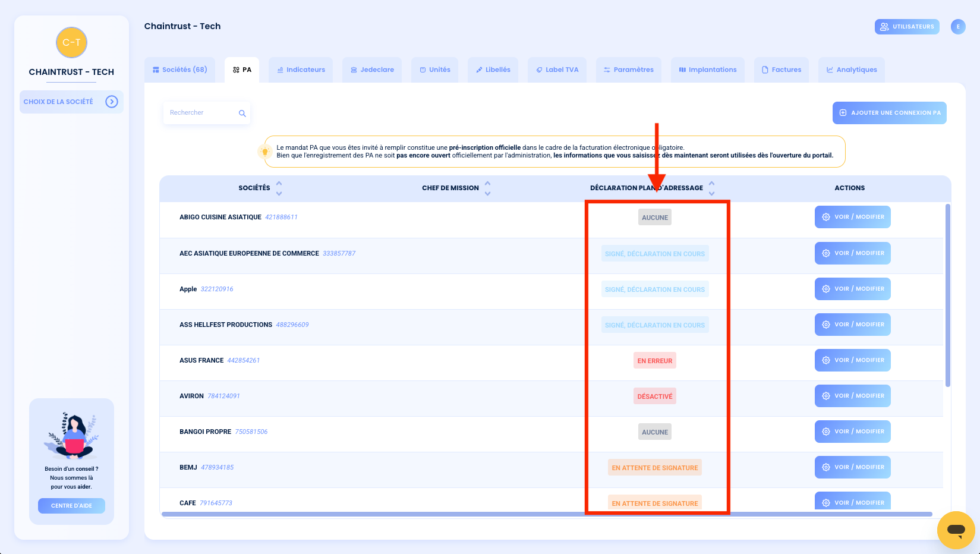Click the DÉSACTIVÉ status badge
Image resolution: width=980 pixels, height=554 pixels.
pos(655,396)
